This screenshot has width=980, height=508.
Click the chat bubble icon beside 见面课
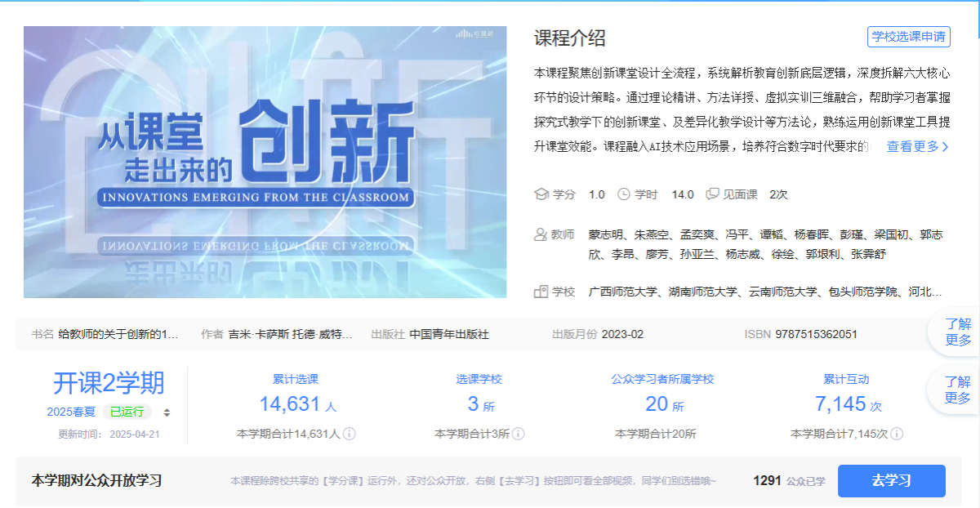pos(712,194)
